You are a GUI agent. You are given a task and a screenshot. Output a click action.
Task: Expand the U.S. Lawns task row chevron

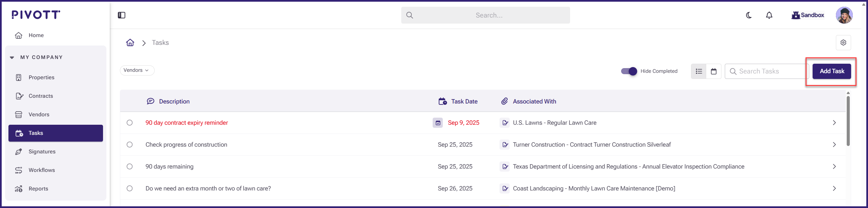tap(834, 123)
